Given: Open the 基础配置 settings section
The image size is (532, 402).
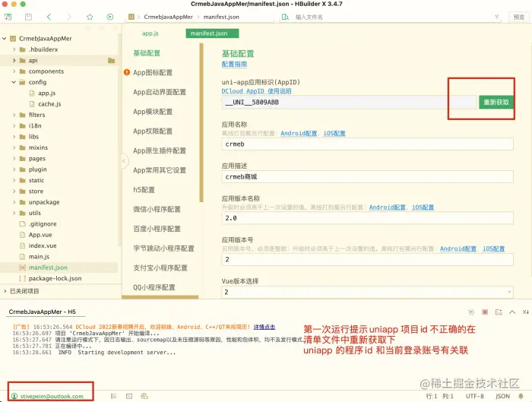Looking at the screenshot, I should pyautogui.click(x=147, y=53).
